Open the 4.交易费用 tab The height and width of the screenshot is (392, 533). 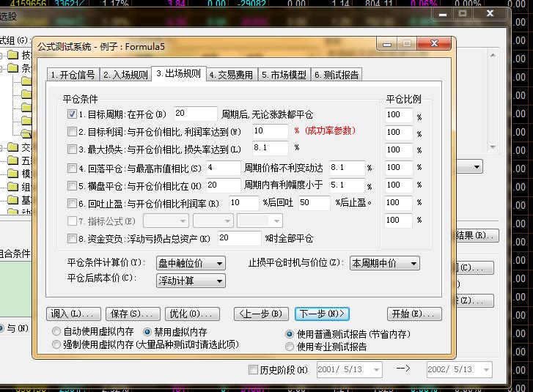[231, 75]
